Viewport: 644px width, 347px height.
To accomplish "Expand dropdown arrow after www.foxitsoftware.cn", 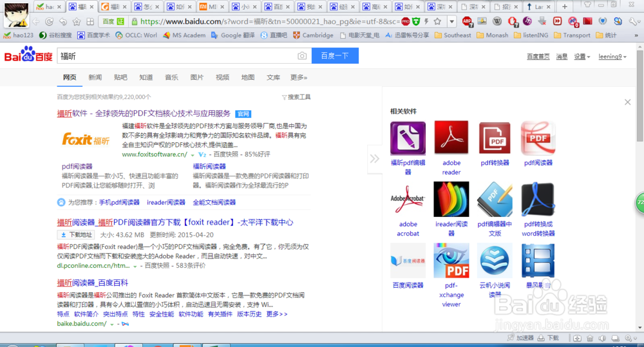I will pos(192,155).
